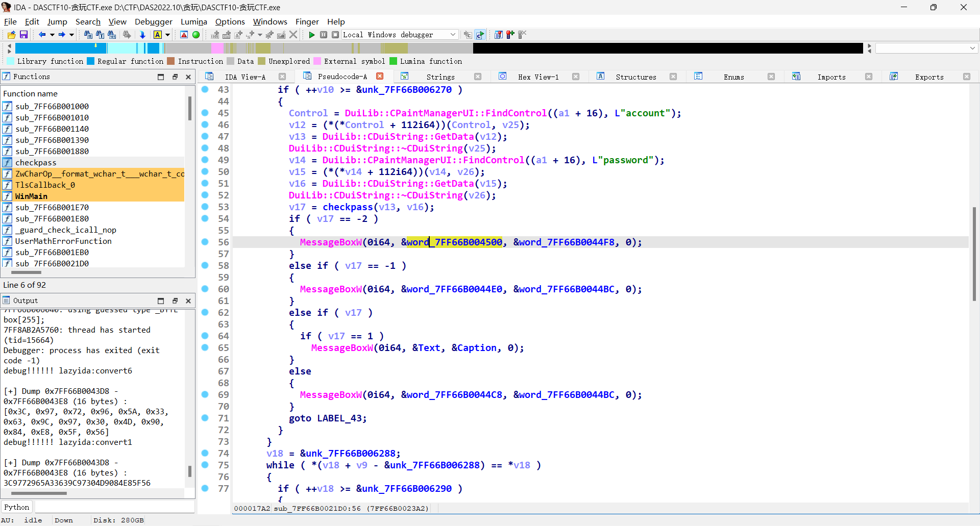
Task: Toggle breakpoint dot on line 56
Action: [205, 242]
